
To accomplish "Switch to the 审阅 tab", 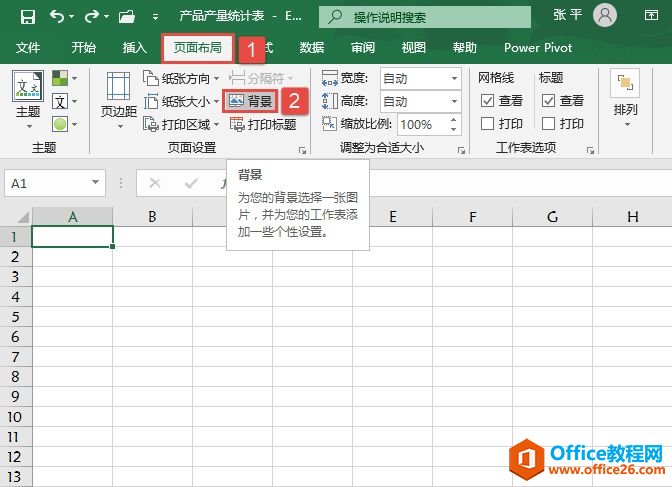I will (x=363, y=48).
